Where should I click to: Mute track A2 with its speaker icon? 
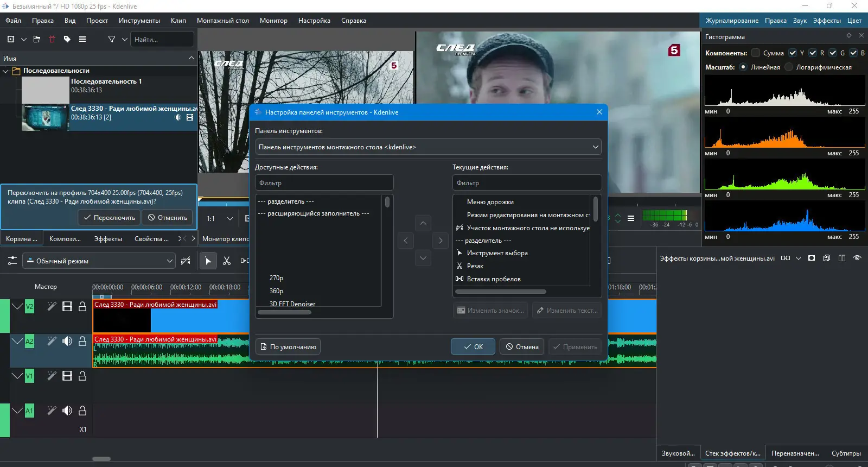tap(67, 341)
